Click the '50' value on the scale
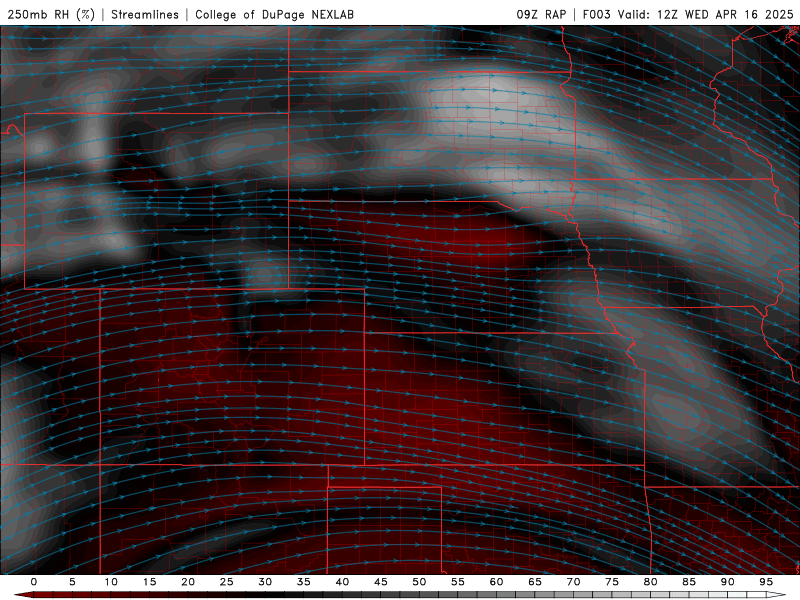The height and width of the screenshot is (600, 800). (x=419, y=582)
